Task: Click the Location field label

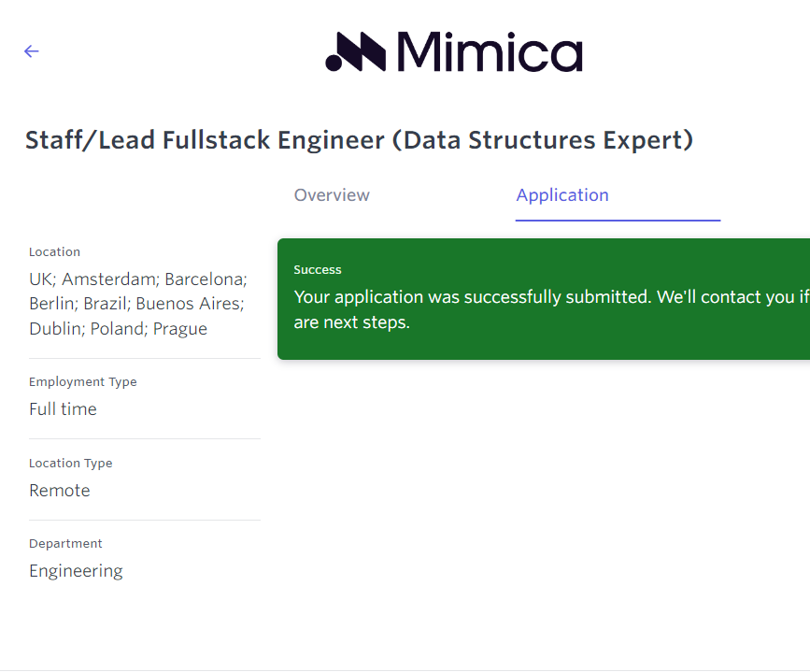Action: point(54,252)
